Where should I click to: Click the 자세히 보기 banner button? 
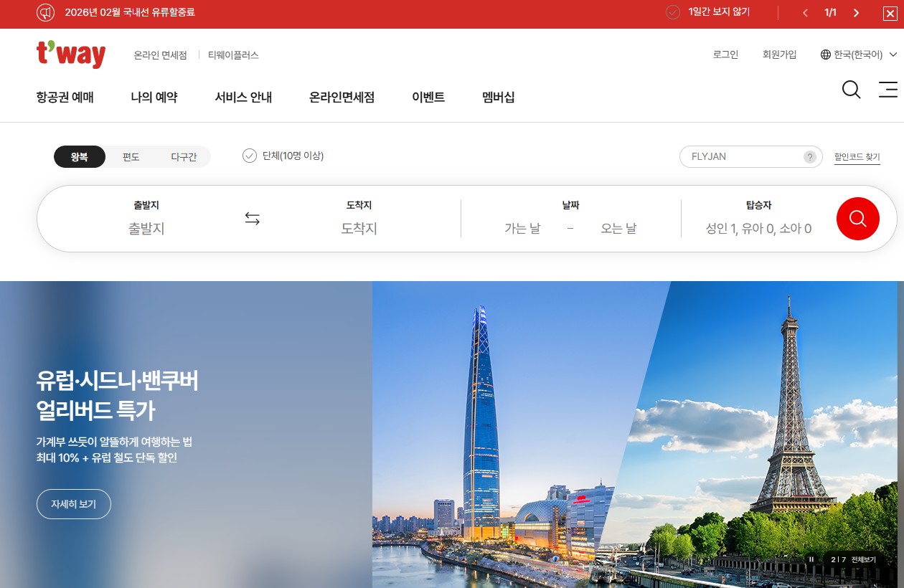click(73, 504)
